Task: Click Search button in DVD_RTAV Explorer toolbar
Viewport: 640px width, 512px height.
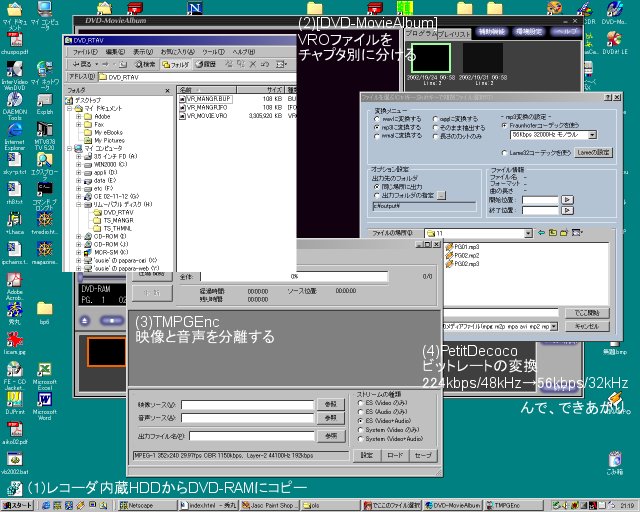Action: point(145,64)
